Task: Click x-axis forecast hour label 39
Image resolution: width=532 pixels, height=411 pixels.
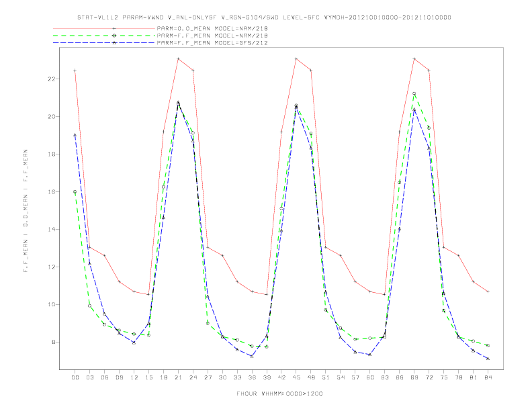Action: 267,377
